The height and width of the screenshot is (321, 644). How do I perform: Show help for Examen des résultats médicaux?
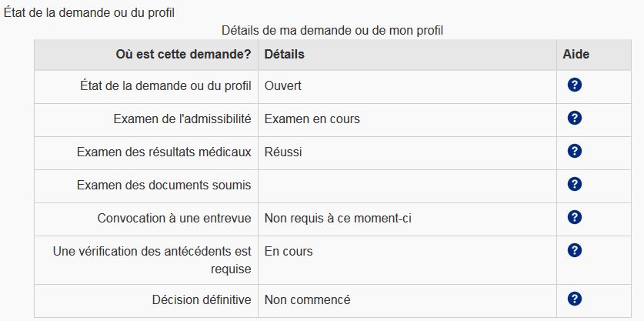pos(574,151)
